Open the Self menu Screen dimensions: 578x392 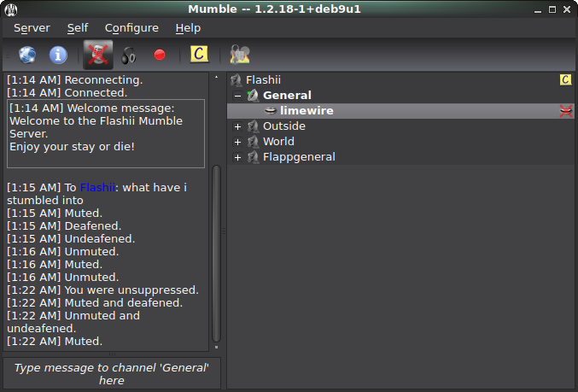78,28
